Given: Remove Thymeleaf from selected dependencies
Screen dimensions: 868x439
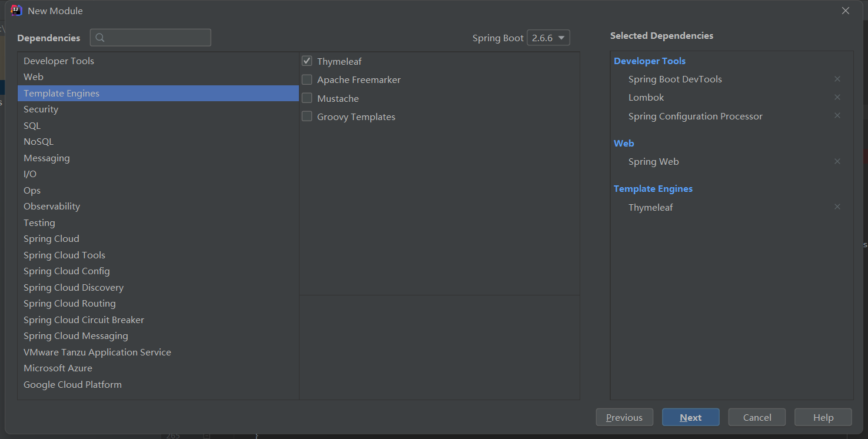Looking at the screenshot, I should click(x=837, y=207).
